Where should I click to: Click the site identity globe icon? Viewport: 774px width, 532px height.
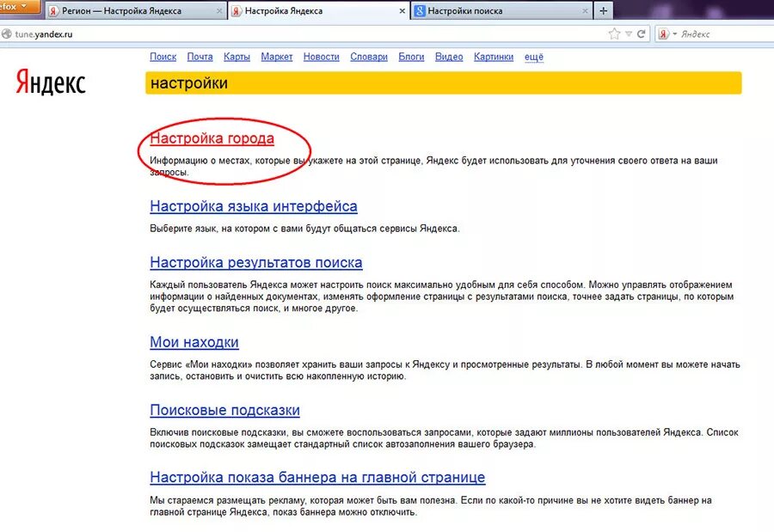[6, 34]
